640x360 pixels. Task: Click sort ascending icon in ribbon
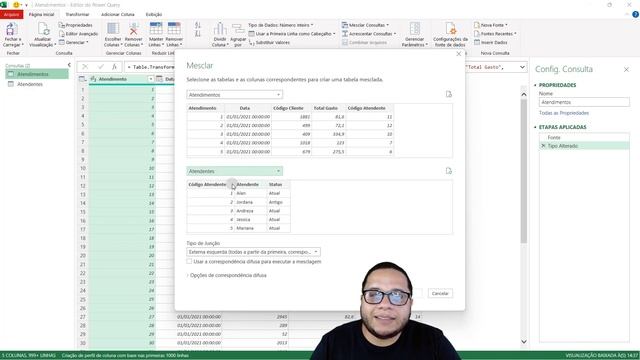pos(198,25)
